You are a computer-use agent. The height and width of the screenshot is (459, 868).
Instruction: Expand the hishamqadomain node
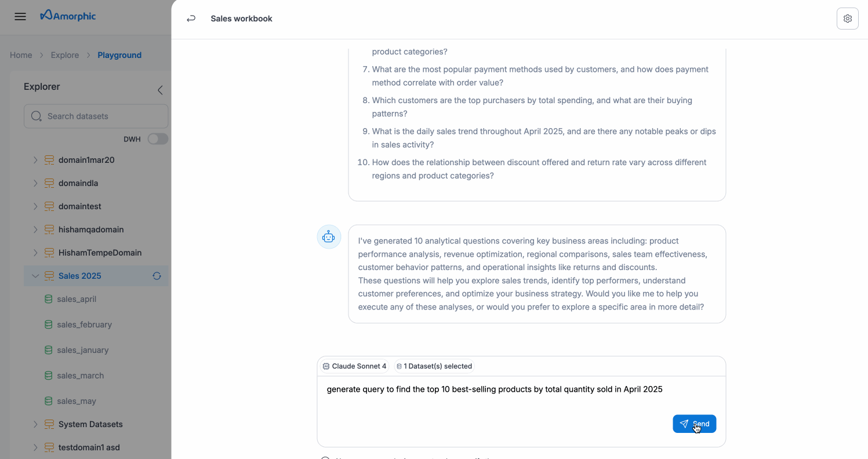[x=35, y=230]
